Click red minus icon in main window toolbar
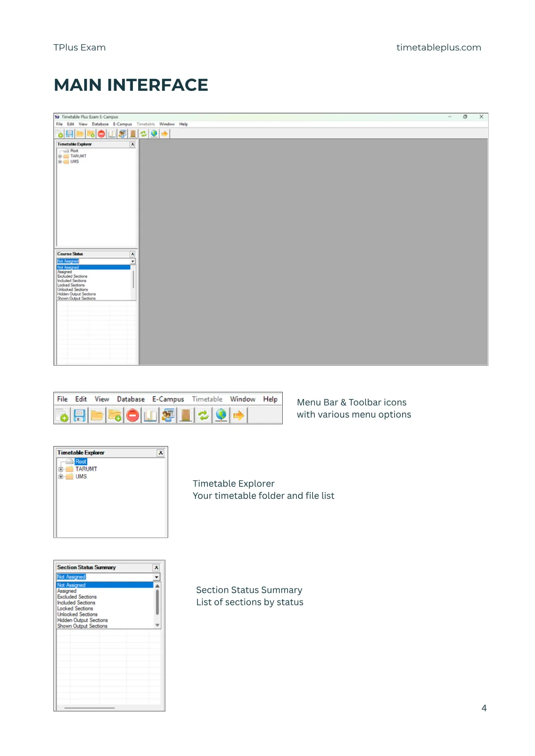The width and height of the screenshot is (535, 756). point(101,134)
